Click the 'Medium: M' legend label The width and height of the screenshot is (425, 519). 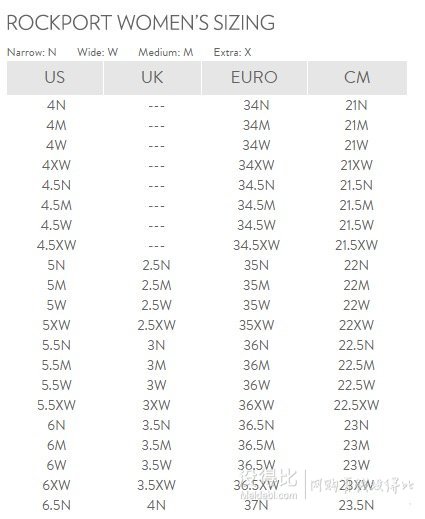click(x=166, y=52)
